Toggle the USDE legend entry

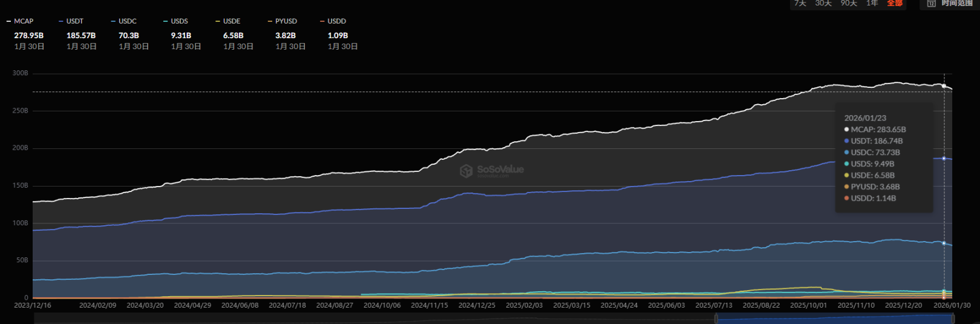click(x=231, y=21)
